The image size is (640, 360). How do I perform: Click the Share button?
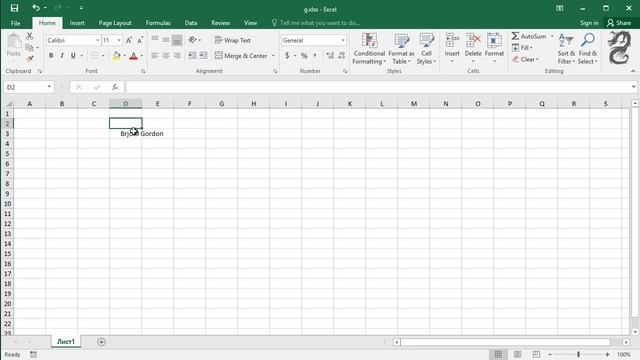[x=619, y=23]
